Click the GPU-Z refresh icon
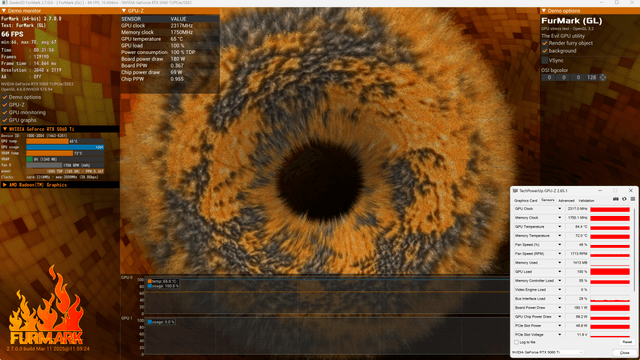The width and height of the screenshot is (640, 360). click(624, 199)
